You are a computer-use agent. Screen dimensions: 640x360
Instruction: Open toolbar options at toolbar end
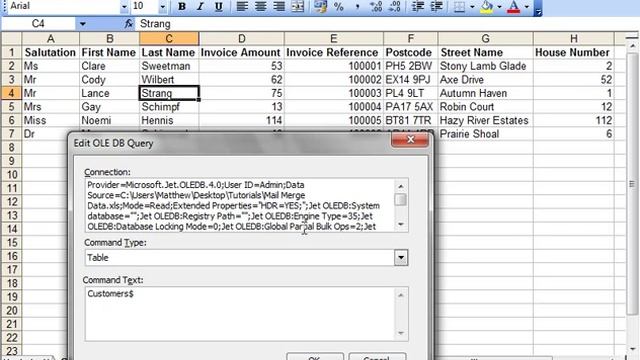point(538,8)
